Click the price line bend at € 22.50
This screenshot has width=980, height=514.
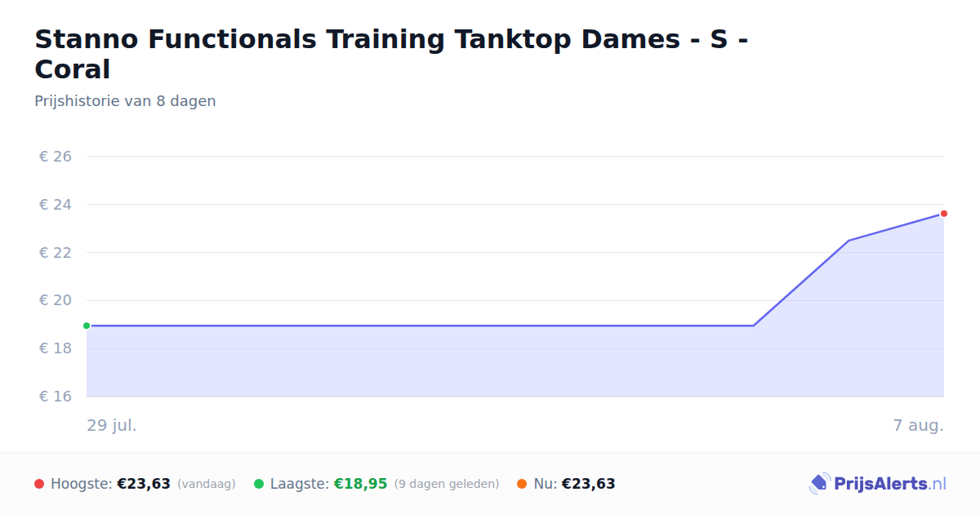click(x=849, y=241)
